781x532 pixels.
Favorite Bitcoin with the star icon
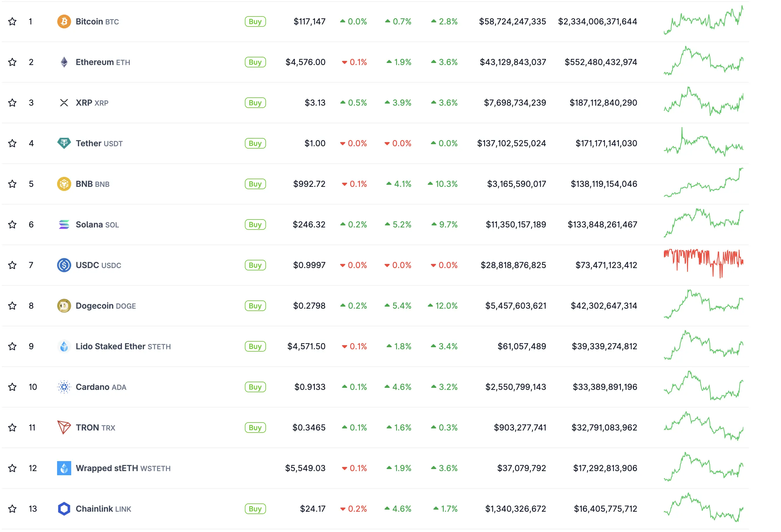12,21
